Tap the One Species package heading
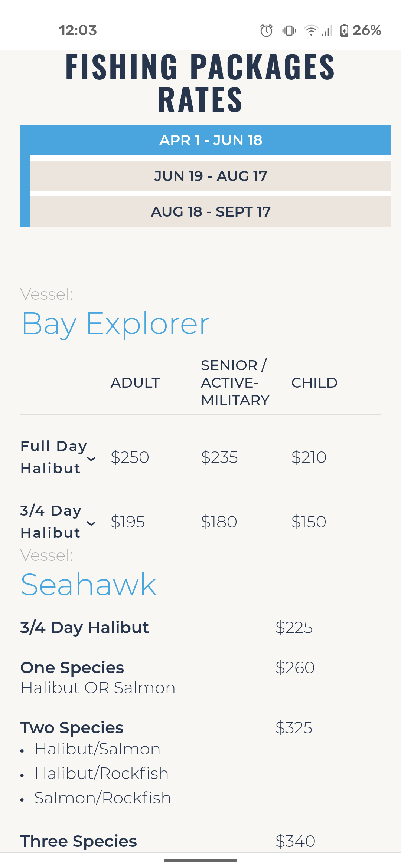This screenshot has height=868, width=401. pos(72,667)
